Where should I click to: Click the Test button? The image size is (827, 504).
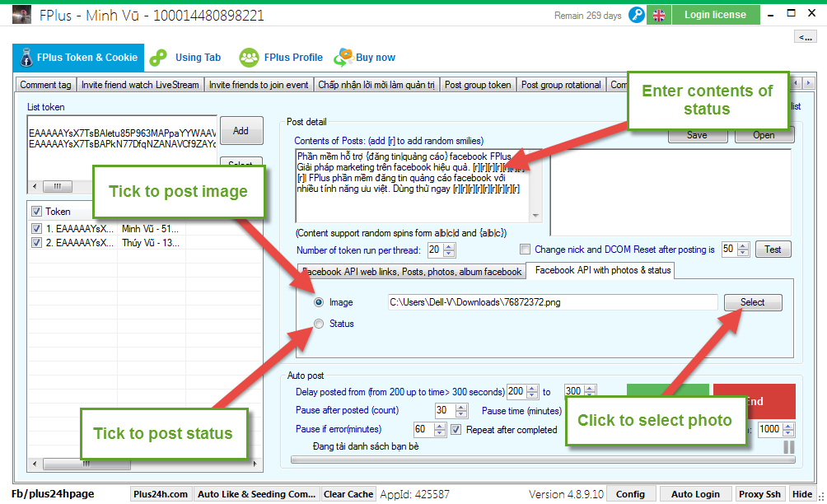(x=773, y=250)
